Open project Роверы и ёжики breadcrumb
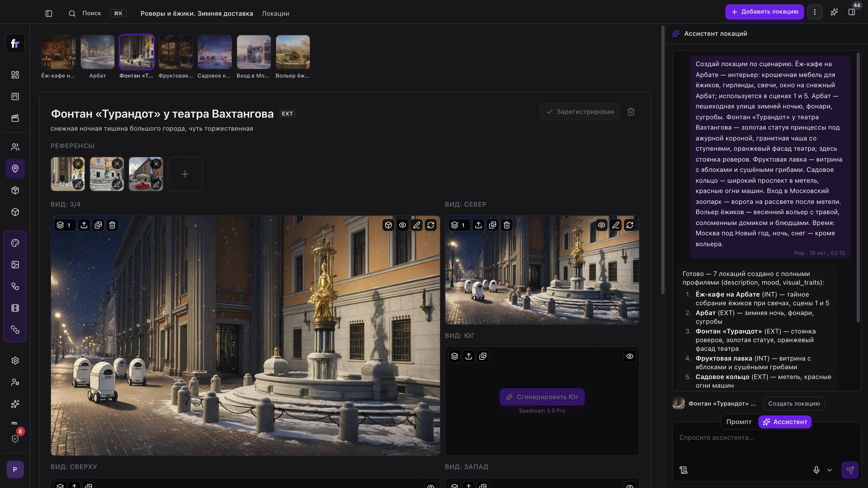The height and width of the screenshot is (488, 868). (197, 14)
